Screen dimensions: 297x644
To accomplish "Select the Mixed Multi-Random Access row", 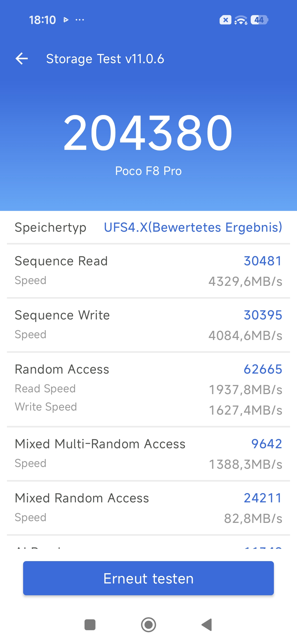I will pos(148,454).
